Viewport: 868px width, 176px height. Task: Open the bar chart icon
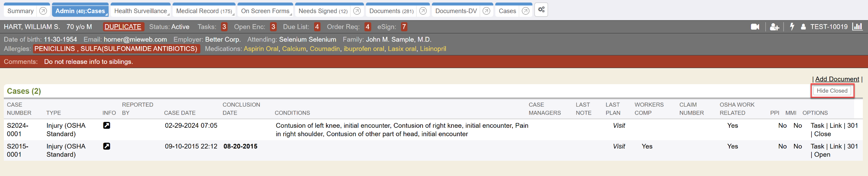(x=857, y=27)
